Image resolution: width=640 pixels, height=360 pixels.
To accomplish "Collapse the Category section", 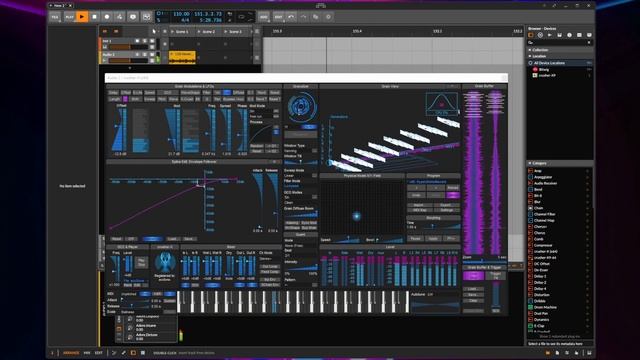I will coord(530,163).
